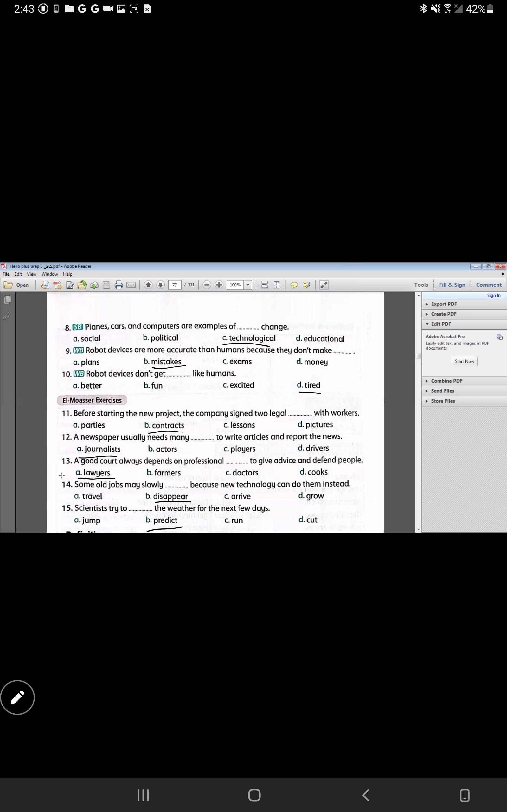Screen dimensions: 507x812
Task: Expand the Export PDF section
Action: [443, 304]
